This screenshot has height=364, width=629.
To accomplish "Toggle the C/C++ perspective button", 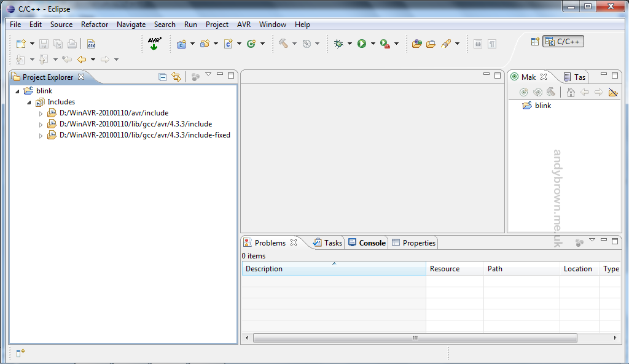I will 562,41.
